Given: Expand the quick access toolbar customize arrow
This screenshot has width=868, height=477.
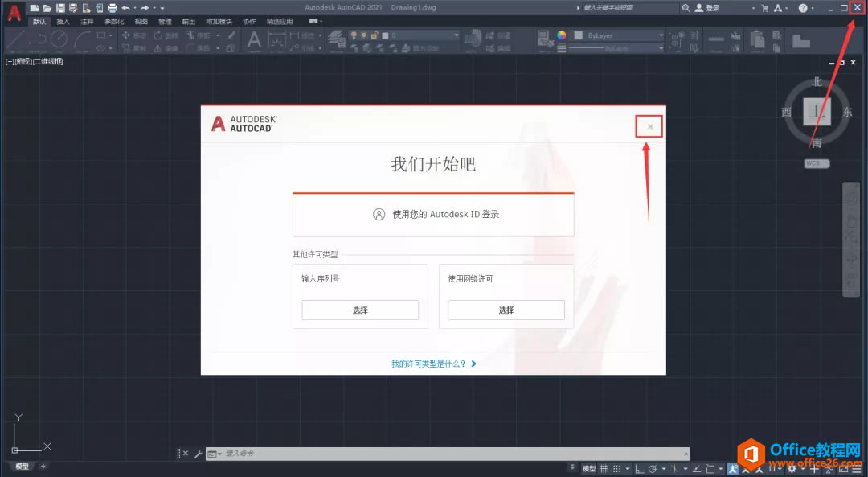Looking at the screenshot, I should [162, 8].
